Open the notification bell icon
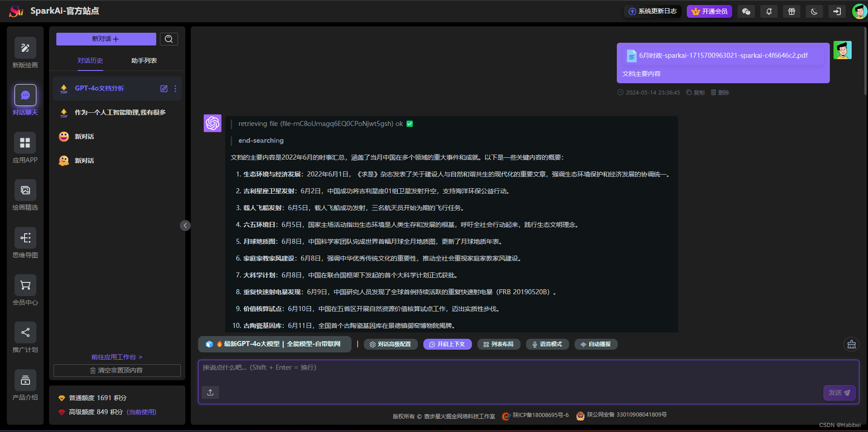 (769, 11)
